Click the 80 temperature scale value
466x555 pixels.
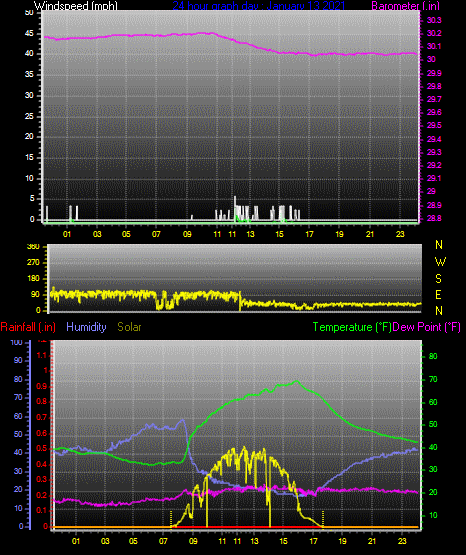point(433,356)
